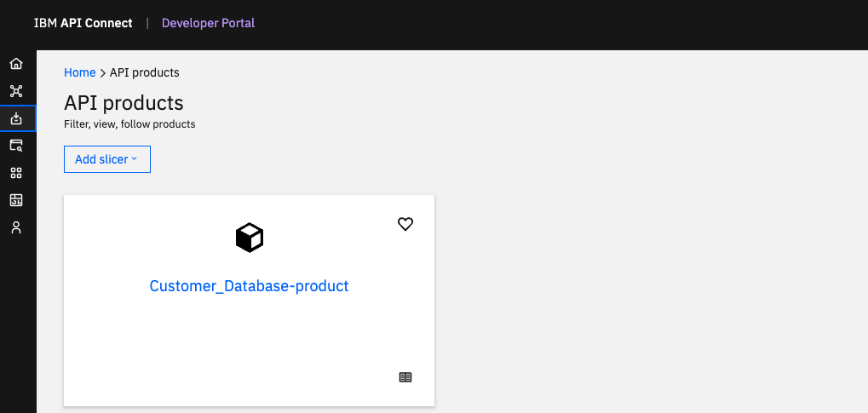Viewport: 868px width, 413px height.
Task: Open the Developer Portal header link
Action: tap(208, 23)
